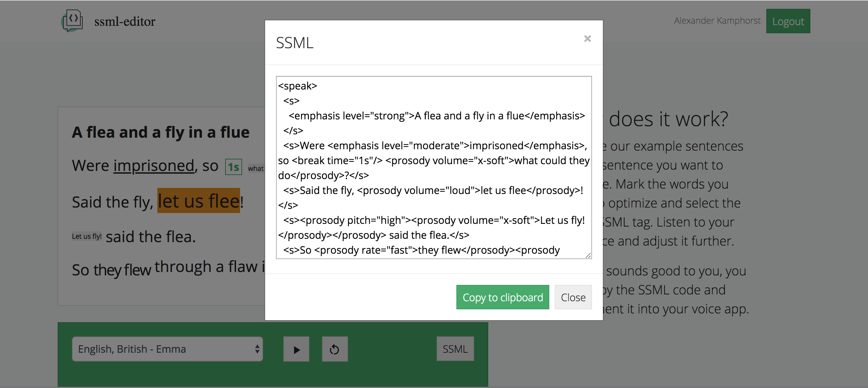Click the small 'Let us fly!' tagged text
Screen dimensions: 868x388
(x=86, y=236)
